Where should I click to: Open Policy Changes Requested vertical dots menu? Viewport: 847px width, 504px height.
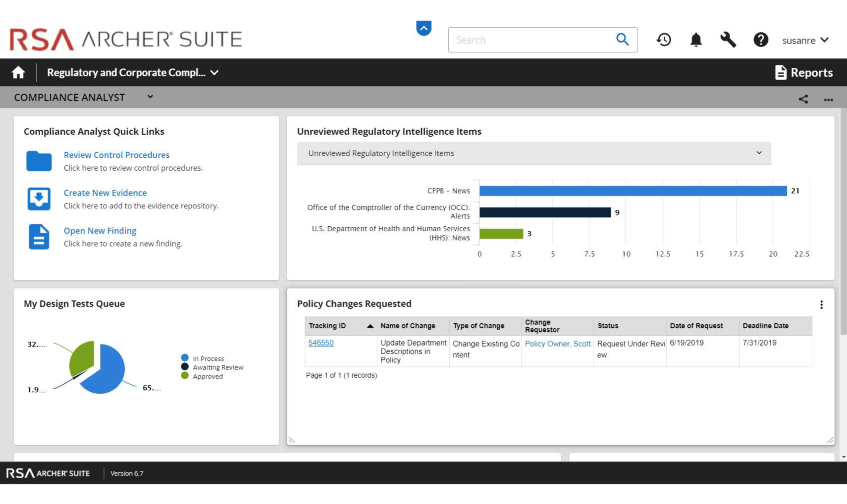pos(821,304)
